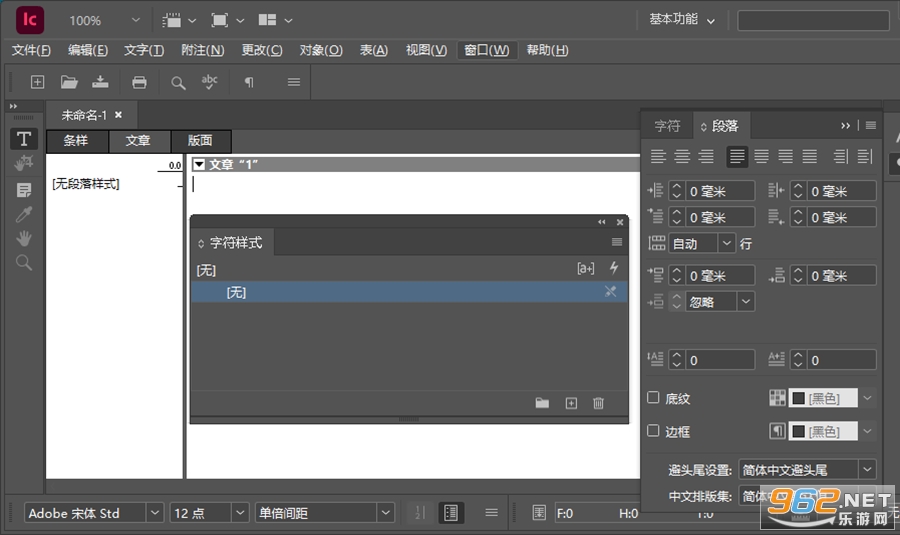Select the Zoom tool in the toolbox
Viewport: 900px width, 535px height.
click(24, 263)
